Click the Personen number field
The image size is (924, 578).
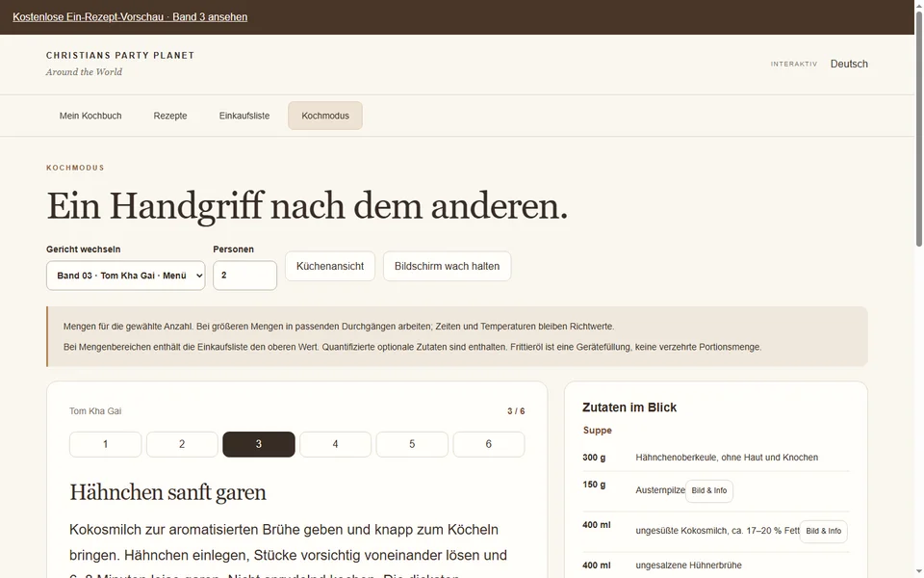244,276
